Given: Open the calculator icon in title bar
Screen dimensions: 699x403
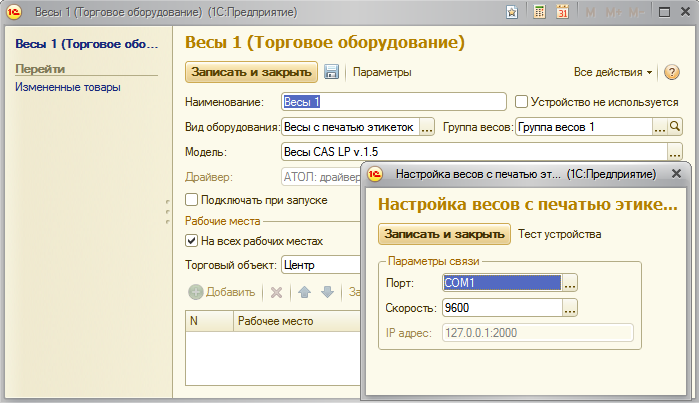Looking at the screenshot, I should 539,12.
